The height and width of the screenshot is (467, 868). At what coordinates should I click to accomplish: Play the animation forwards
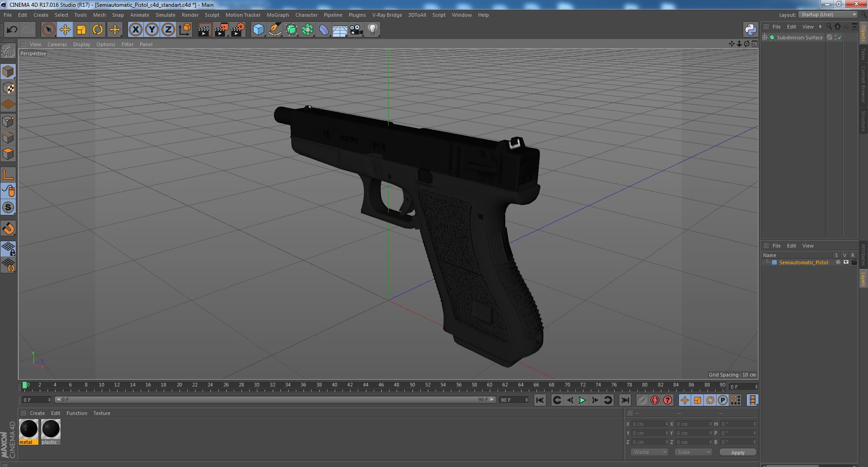[582, 400]
